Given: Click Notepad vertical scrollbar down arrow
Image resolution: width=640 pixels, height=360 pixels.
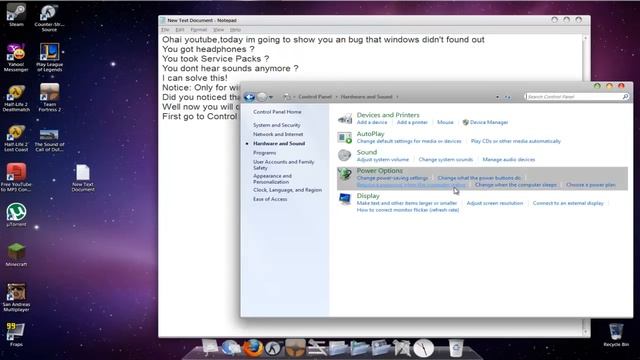Looking at the screenshot, I should tap(586, 332).
